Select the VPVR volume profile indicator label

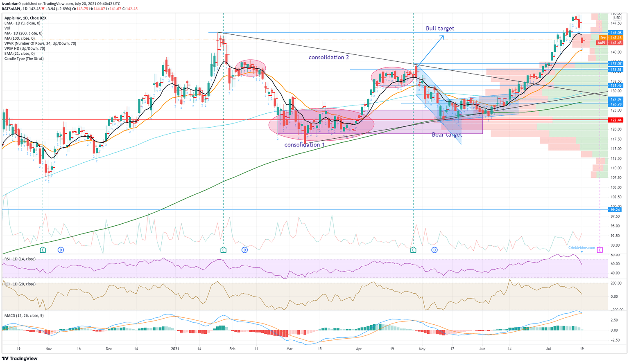pyautogui.click(x=40, y=43)
